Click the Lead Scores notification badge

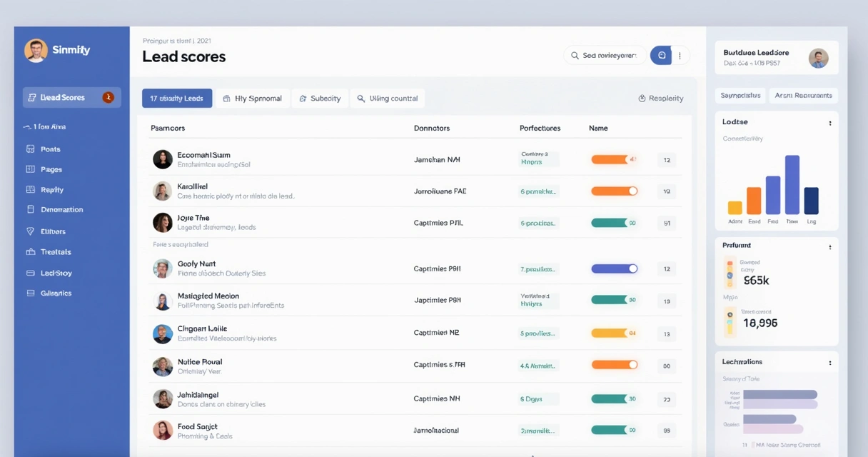pos(108,97)
